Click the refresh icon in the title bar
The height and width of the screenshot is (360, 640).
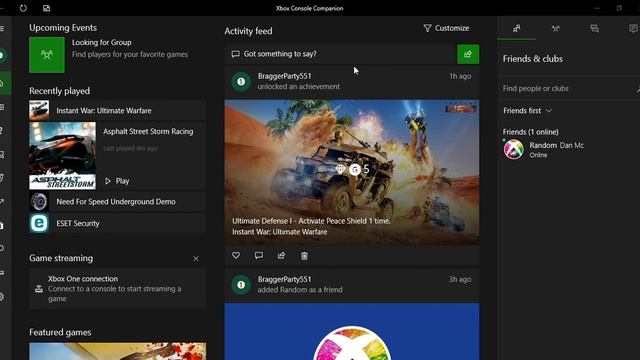(23, 8)
